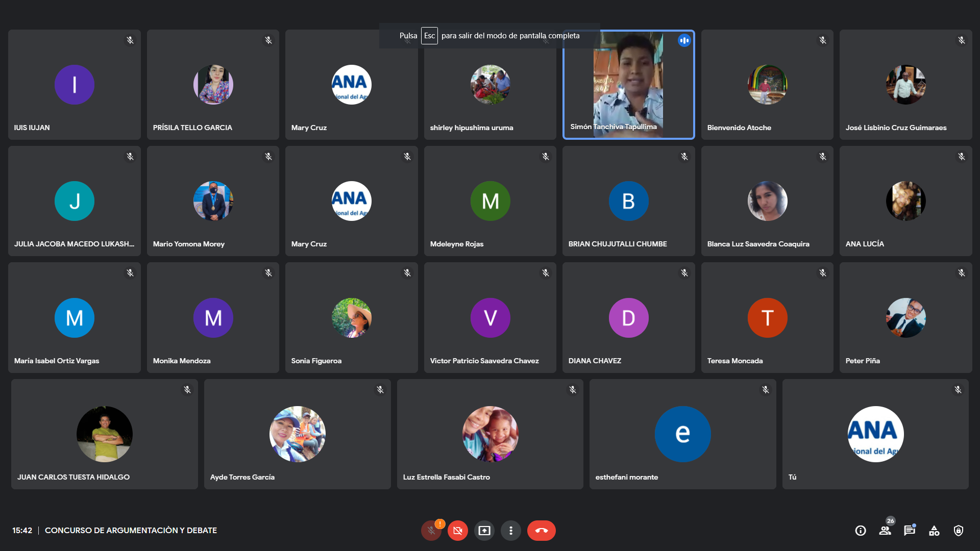980x551 pixels.
Task: Click muted mic icon on María Isabel Ortiz tile
Action: pos(130,273)
